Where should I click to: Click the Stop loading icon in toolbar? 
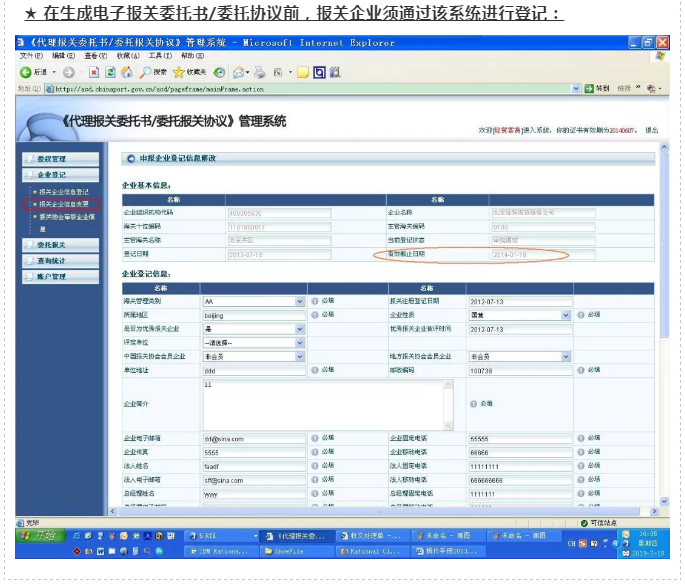[94, 73]
